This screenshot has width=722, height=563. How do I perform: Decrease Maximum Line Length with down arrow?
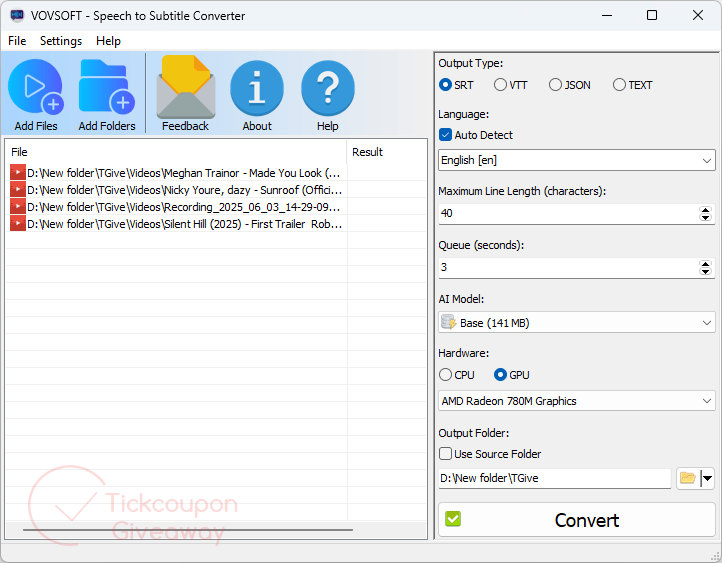pos(705,217)
